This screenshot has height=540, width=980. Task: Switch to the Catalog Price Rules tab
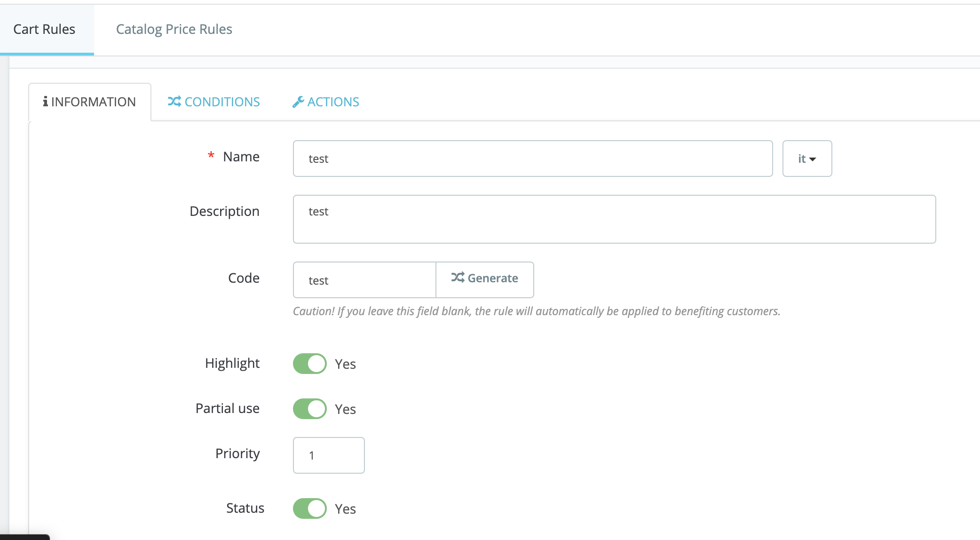click(174, 29)
